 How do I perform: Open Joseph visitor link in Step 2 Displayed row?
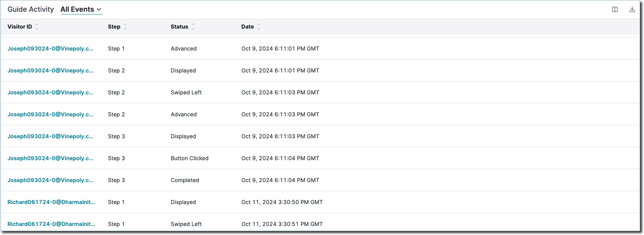50,70
